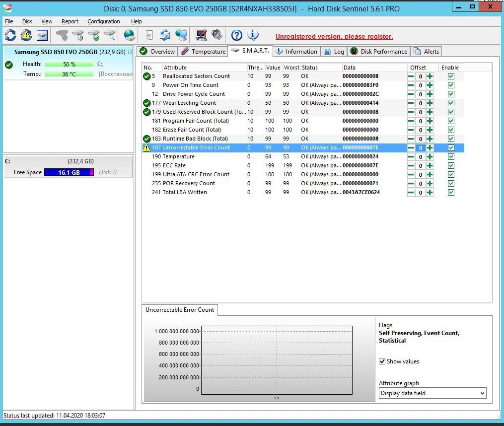Click green status icon for Runtime Bad Block

tap(146, 139)
